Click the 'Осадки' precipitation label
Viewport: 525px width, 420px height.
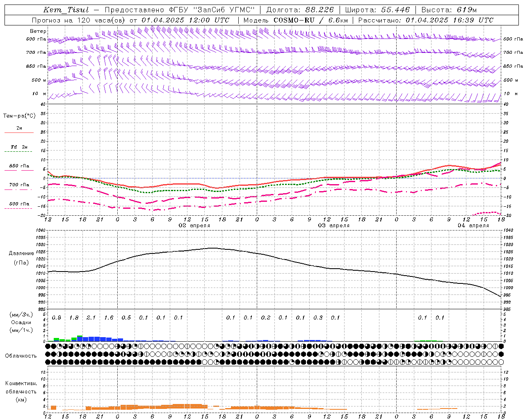(21, 322)
